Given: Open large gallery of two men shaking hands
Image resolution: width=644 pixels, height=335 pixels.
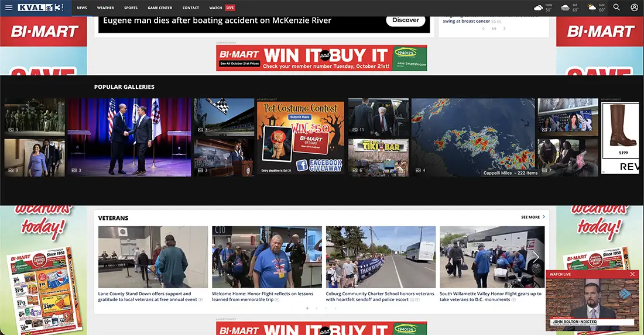Looking at the screenshot, I should (129, 137).
